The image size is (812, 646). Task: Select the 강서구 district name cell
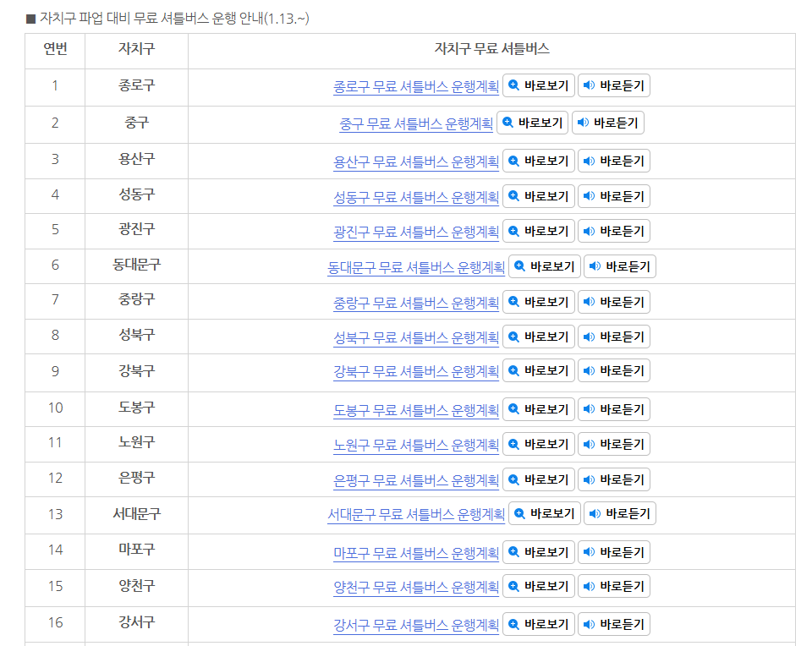(136, 622)
